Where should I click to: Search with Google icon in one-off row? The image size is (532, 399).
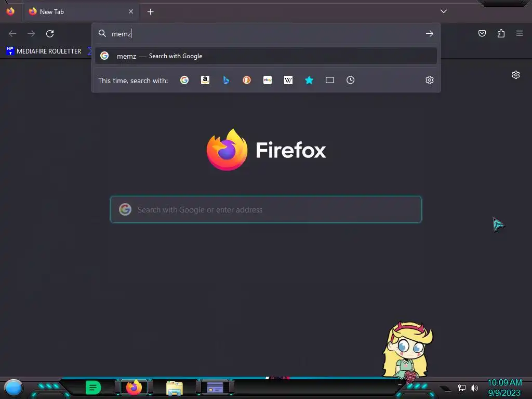[x=184, y=80]
